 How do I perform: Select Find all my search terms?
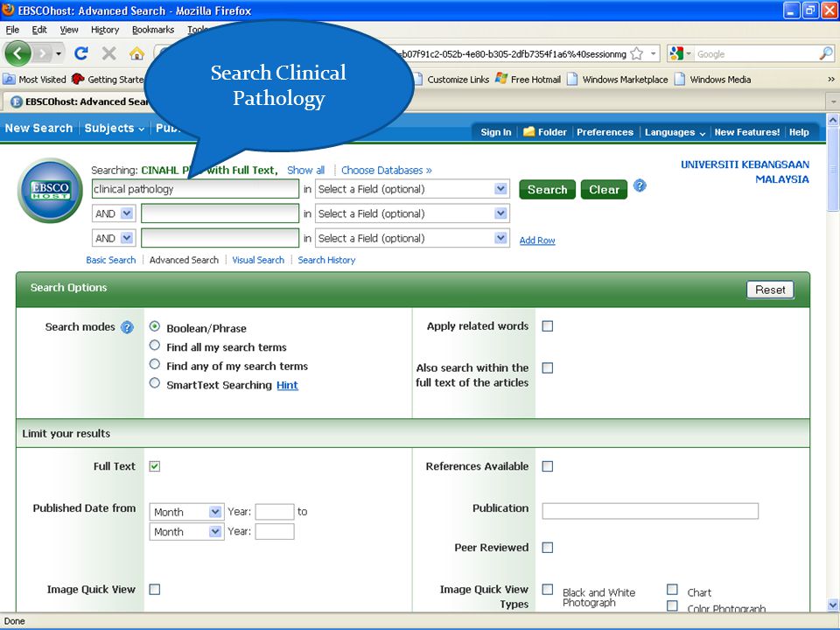(x=155, y=346)
